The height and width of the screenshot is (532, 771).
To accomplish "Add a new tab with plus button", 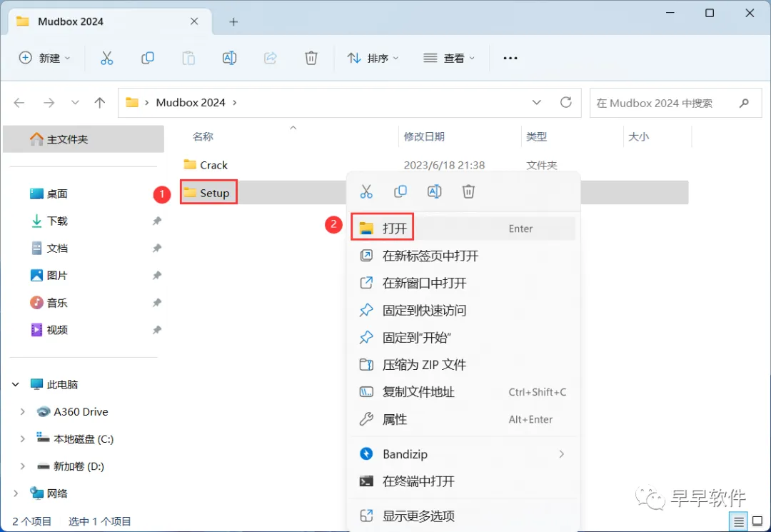I will 233,21.
